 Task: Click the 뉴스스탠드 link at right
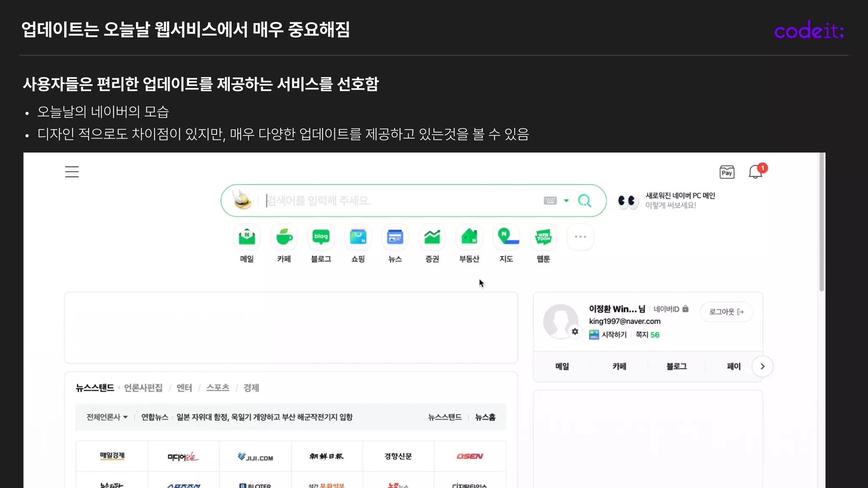445,417
